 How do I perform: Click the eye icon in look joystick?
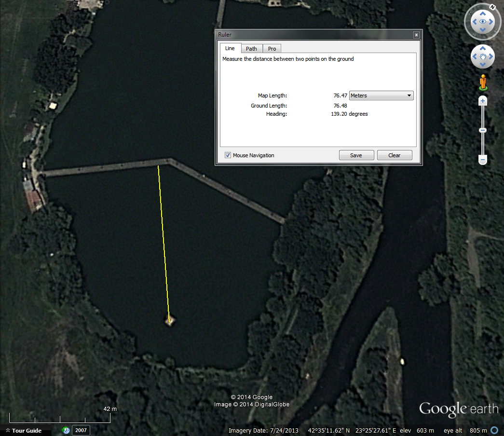pyautogui.click(x=482, y=22)
